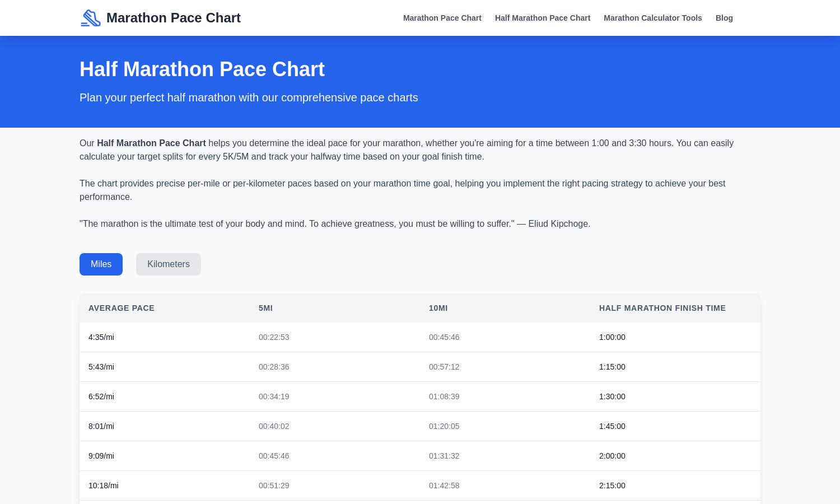Click the Average Pace column header
Screen dimensions: 840x504
pos(122,308)
